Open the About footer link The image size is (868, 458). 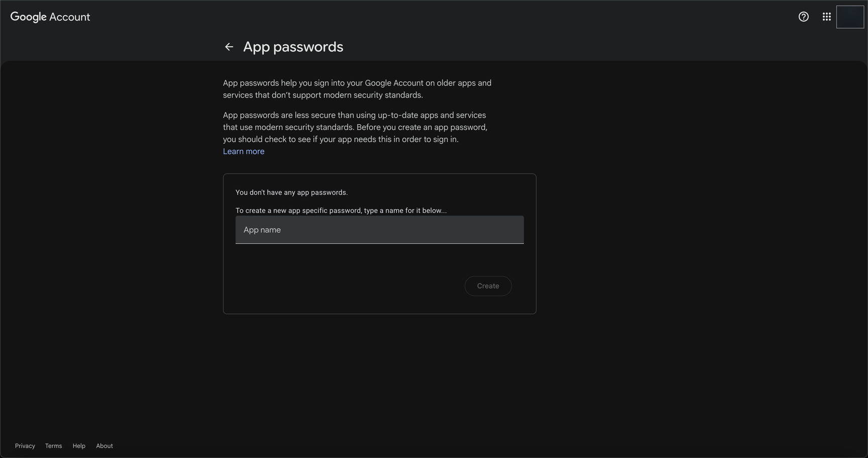[x=104, y=446]
